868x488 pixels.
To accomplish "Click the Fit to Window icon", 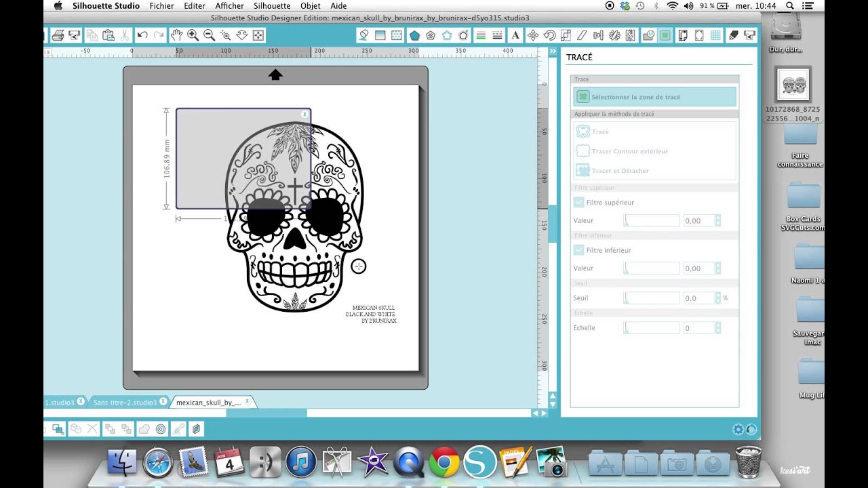I will [x=258, y=35].
